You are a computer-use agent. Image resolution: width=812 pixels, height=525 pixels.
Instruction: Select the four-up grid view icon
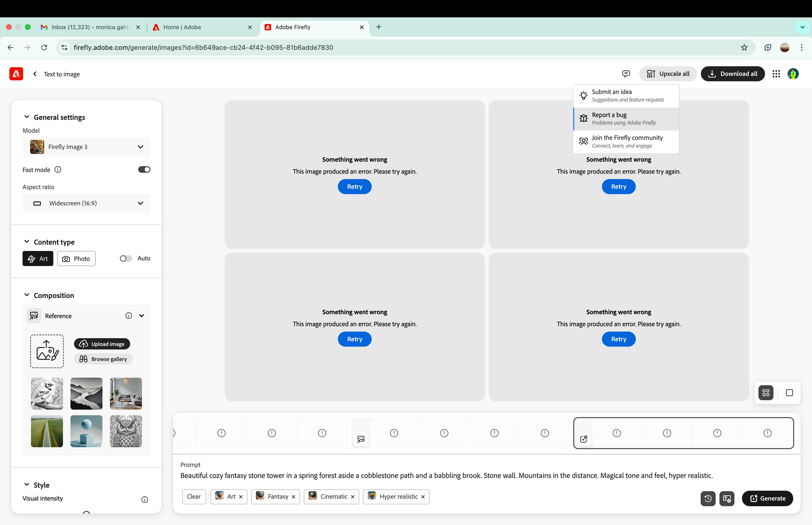pyautogui.click(x=766, y=393)
